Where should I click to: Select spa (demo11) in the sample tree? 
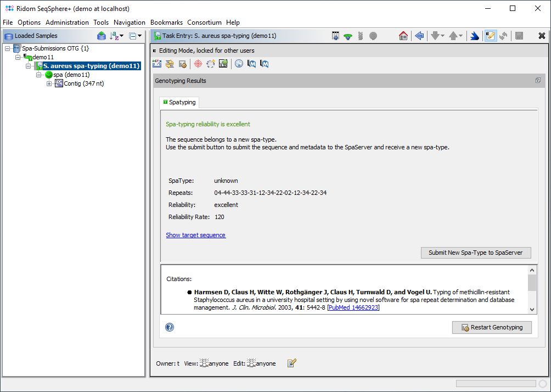pos(71,75)
